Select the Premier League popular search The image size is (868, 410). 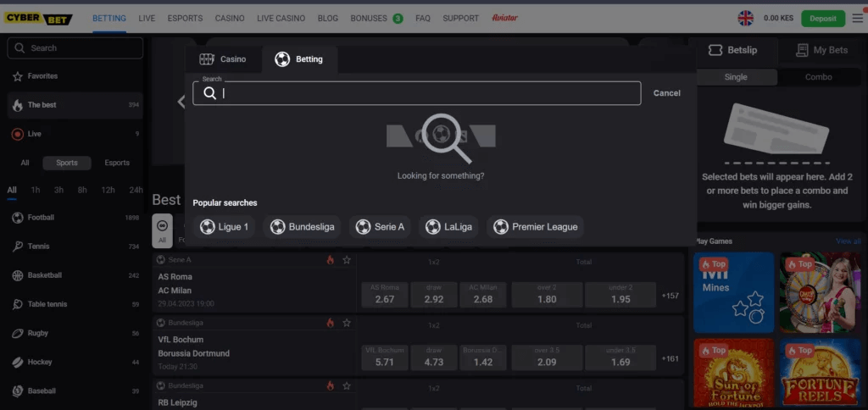pos(535,227)
